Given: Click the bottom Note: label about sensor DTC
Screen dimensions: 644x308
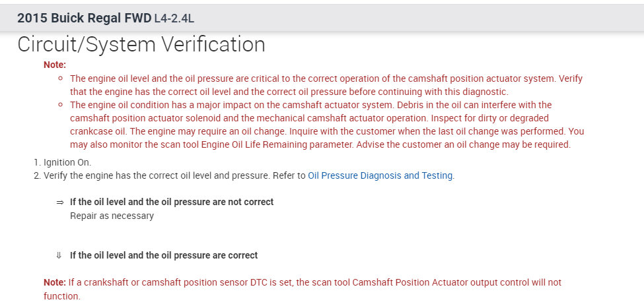Looking at the screenshot, I should point(55,282).
